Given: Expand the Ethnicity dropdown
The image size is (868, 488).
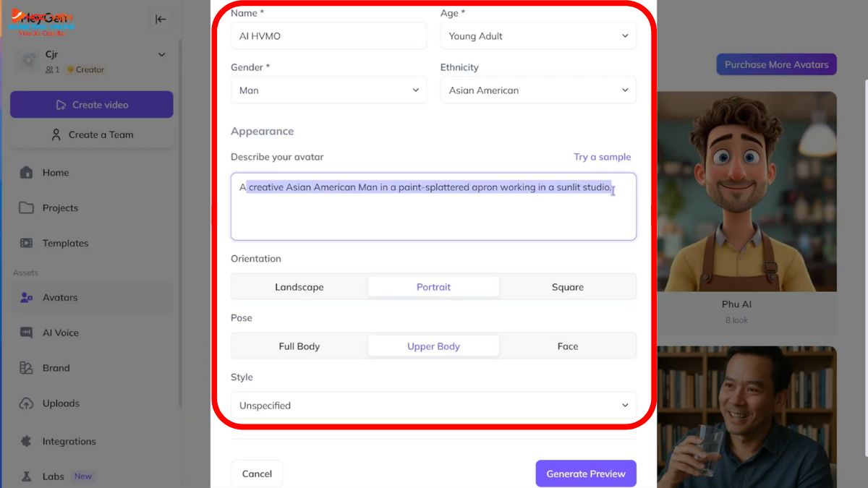Looking at the screenshot, I should coord(538,90).
